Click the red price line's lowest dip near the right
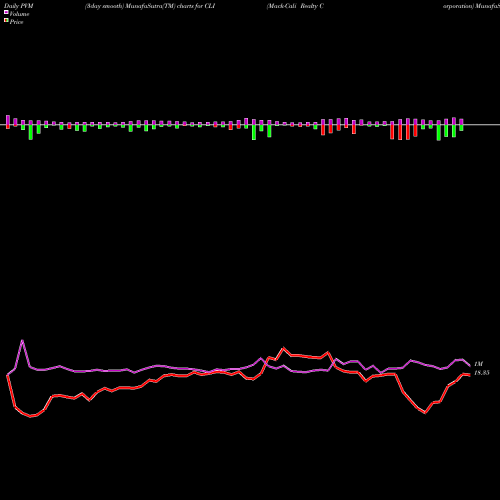This screenshot has height=500, width=500. pyautogui.click(x=425, y=413)
